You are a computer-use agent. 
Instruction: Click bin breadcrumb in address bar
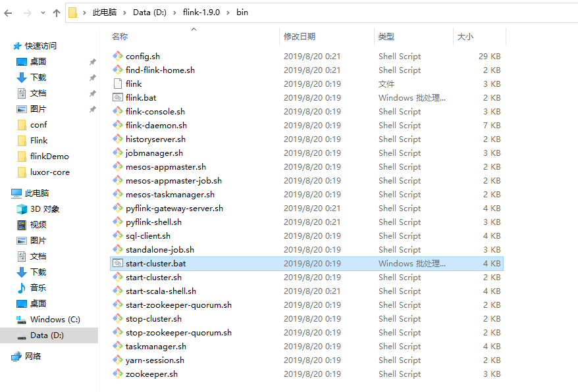(x=242, y=12)
